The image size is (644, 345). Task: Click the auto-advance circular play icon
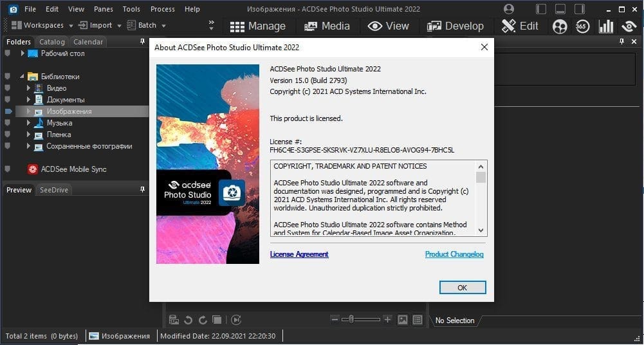[235, 319]
